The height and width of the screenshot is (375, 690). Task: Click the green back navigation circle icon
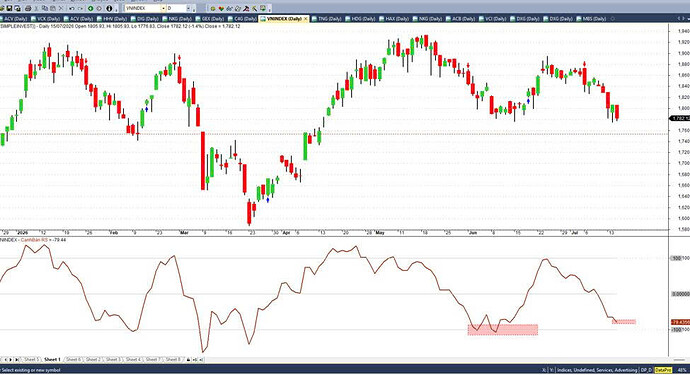[90, 8]
